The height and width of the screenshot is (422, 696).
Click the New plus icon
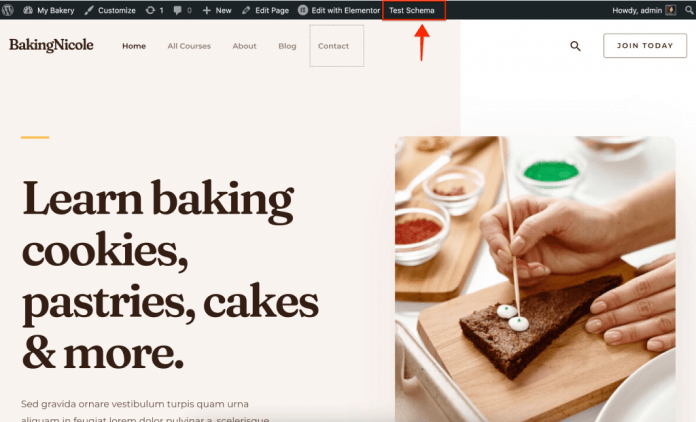click(x=206, y=10)
